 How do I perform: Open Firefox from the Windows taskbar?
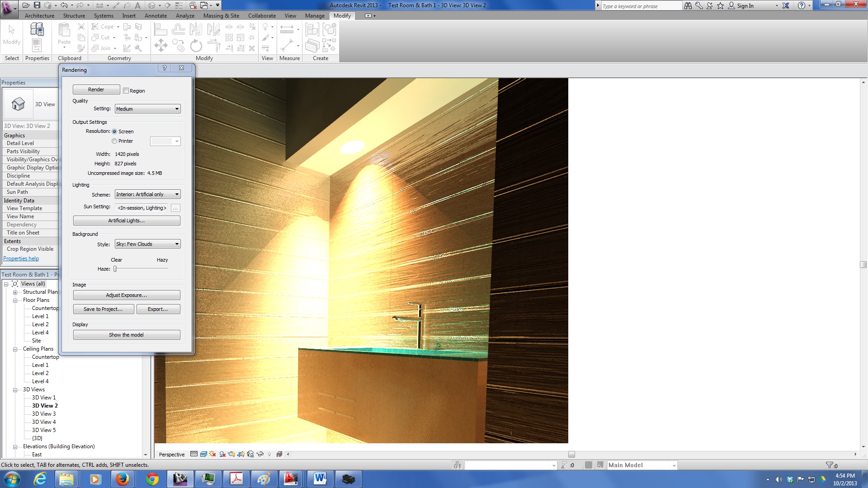pyautogui.click(x=122, y=479)
